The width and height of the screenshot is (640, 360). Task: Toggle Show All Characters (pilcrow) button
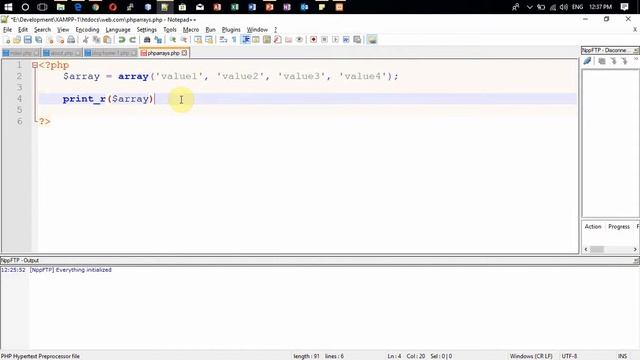[234, 40]
